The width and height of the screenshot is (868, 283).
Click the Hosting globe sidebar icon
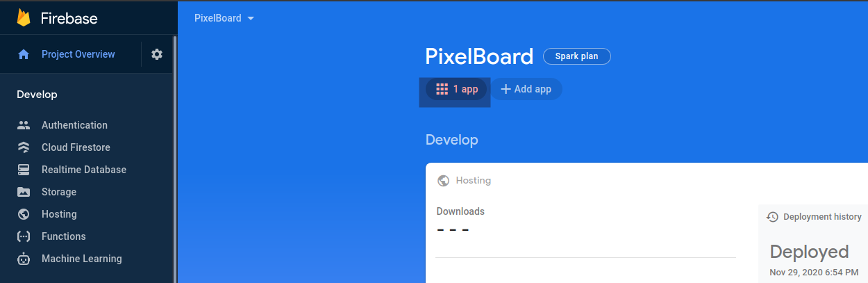click(24, 214)
